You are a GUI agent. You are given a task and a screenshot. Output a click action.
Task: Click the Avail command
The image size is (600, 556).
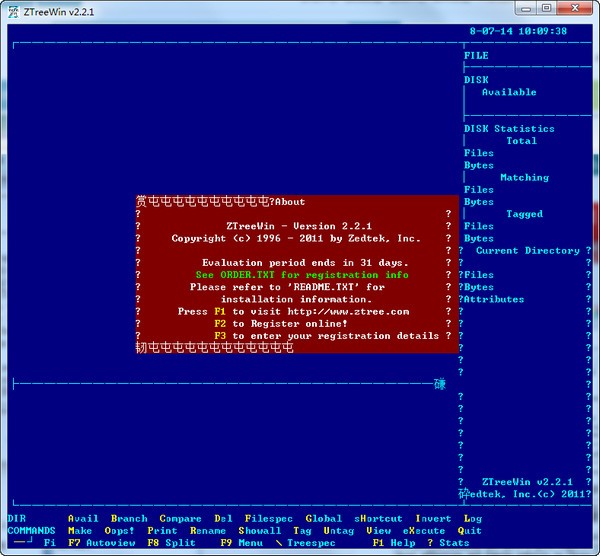83,519
